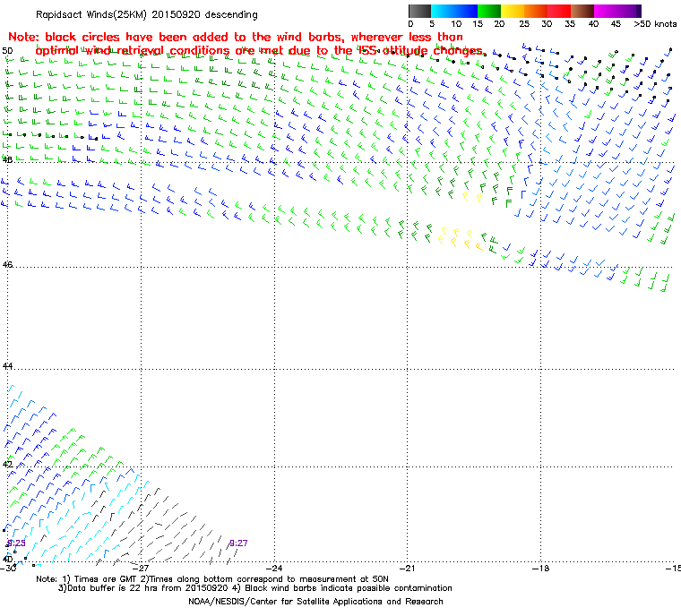Select the orange 25-30 knots legend segment
This screenshot has height=616, width=681.
pyautogui.click(x=536, y=11)
